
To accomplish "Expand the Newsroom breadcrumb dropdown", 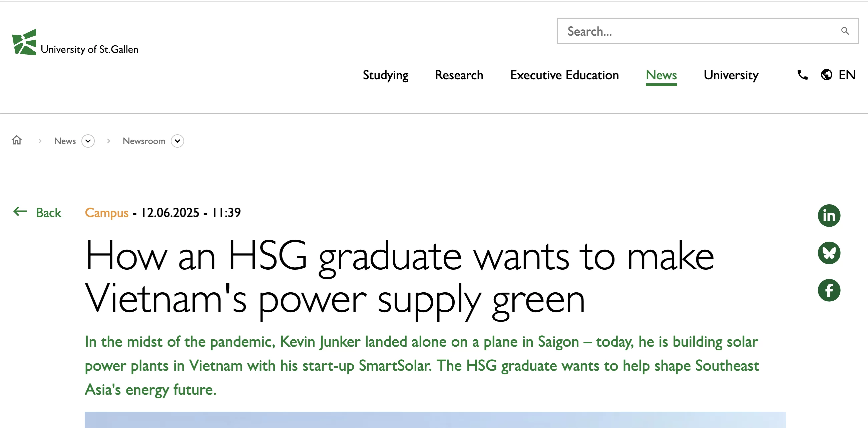I will [x=177, y=141].
